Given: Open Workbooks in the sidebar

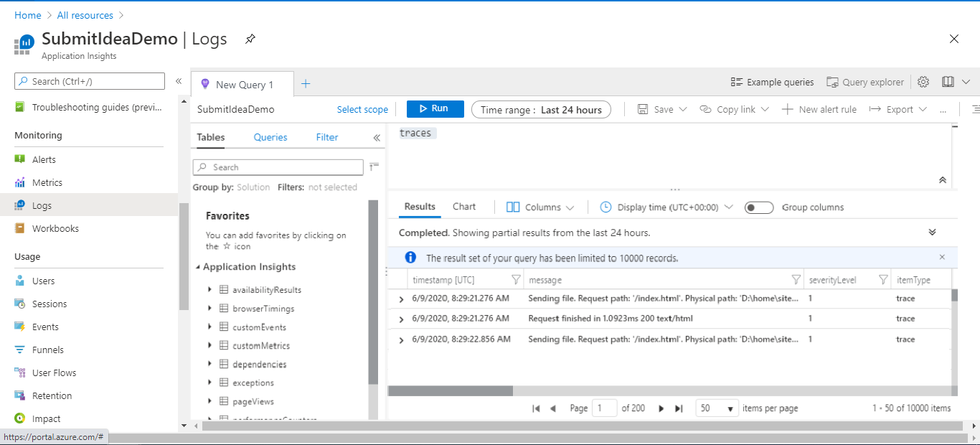Looking at the screenshot, I should (x=55, y=228).
